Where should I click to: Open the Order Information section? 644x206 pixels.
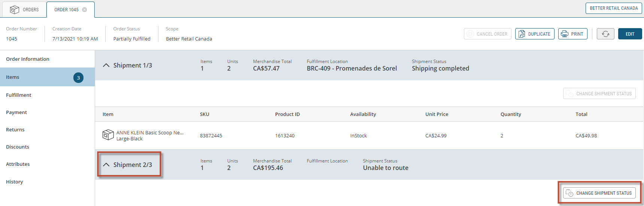pyautogui.click(x=28, y=59)
